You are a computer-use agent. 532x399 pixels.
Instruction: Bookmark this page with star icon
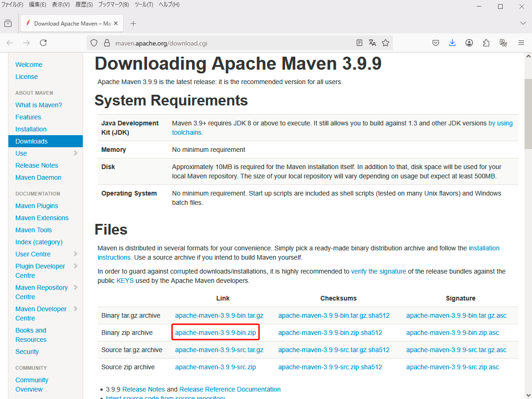(x=386, y=43)
